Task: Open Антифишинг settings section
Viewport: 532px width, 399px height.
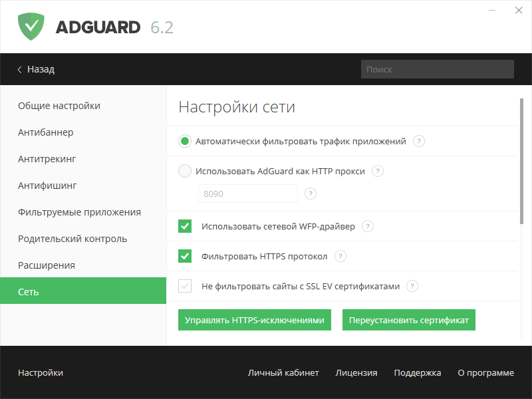Action: point(83,186)
